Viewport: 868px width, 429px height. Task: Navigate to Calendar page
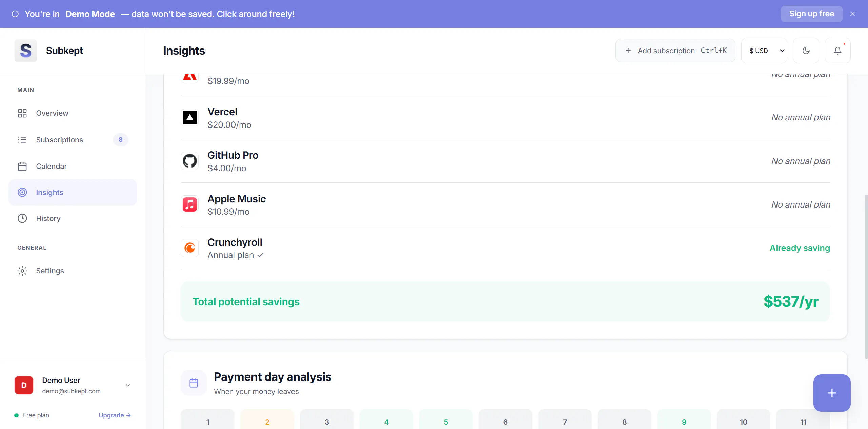coord(73,167)
